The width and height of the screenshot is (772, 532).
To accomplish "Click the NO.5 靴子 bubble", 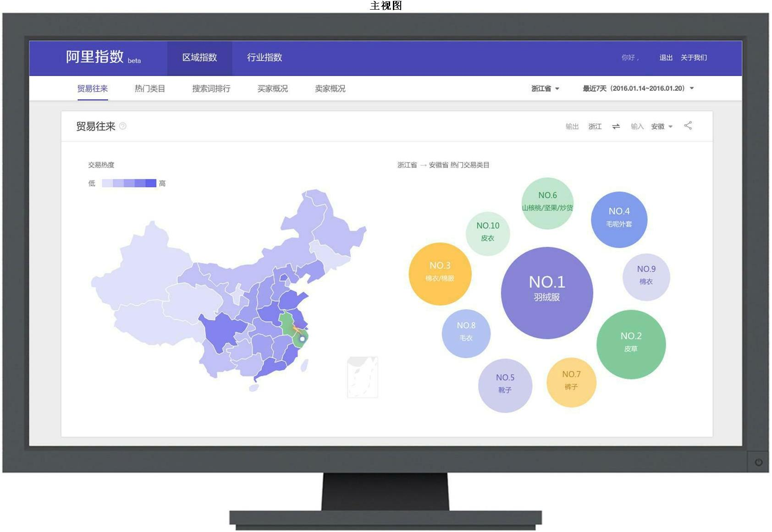I will pos(505,386).
